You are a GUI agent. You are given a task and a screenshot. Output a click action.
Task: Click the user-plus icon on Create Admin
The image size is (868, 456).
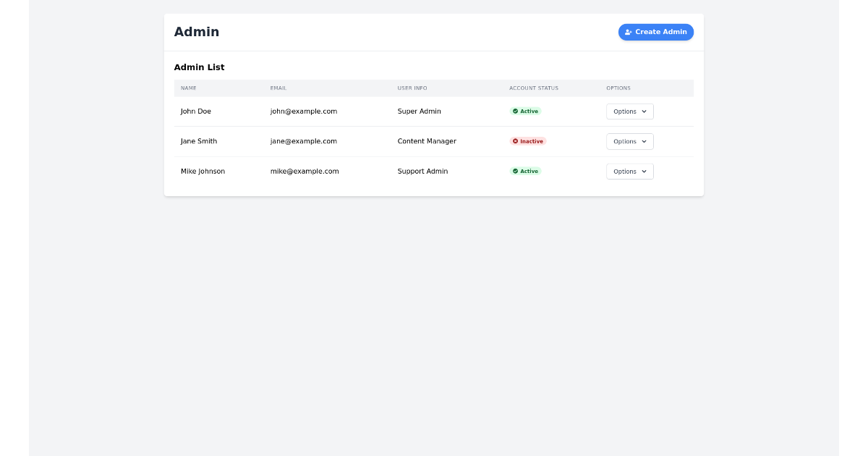628,32
